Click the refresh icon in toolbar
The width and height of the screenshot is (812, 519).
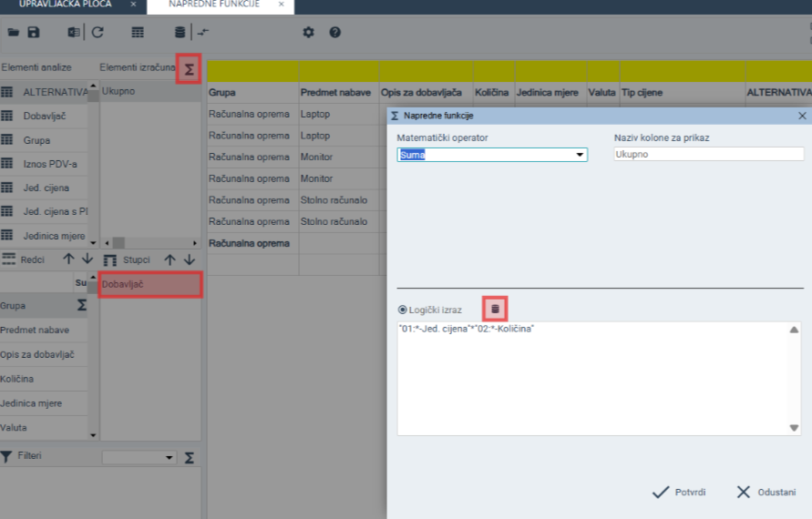tap(98, 33)
